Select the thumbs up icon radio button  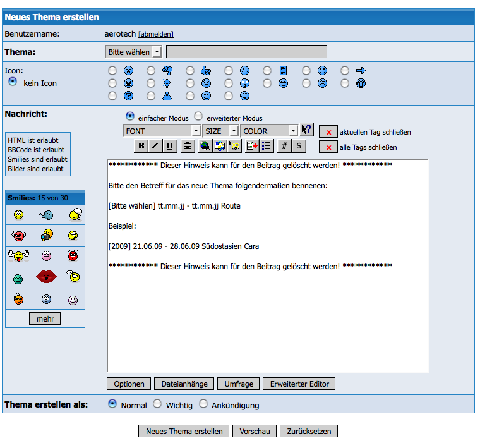click(x=191, y=71)
